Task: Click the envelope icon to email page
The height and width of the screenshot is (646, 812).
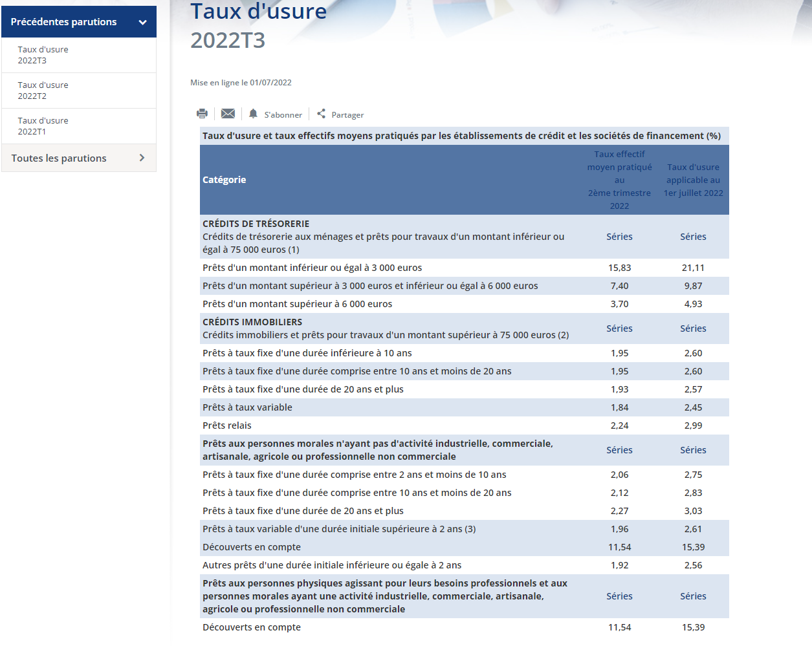Action: point(228,114)
